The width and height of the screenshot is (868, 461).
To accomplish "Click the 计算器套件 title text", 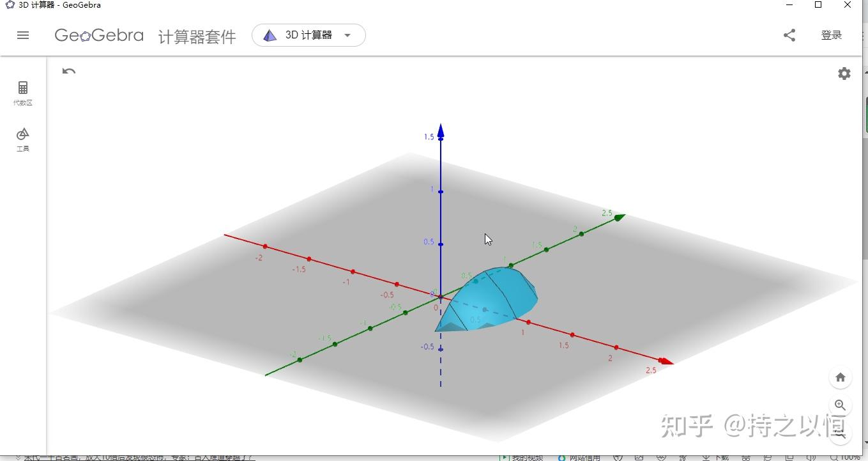I will tap(197, 36).
